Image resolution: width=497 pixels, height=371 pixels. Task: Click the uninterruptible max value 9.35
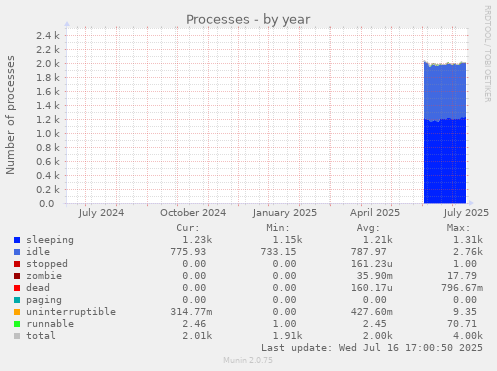465,312
